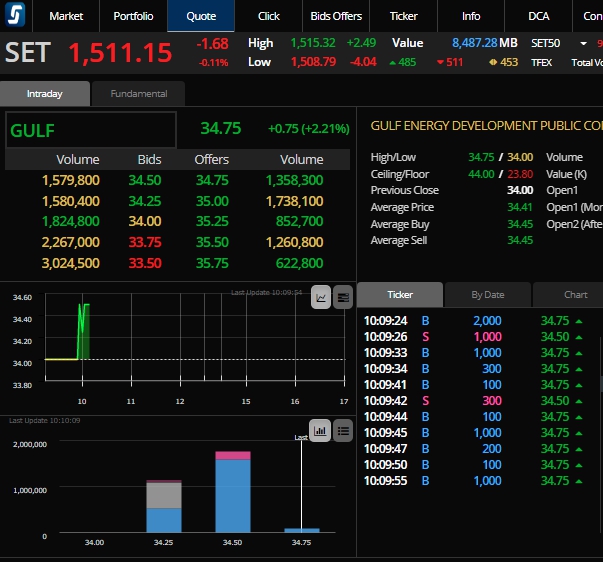Click the bid price 34.25
This screenshot has width=603, height=562.
pos(145,201)
